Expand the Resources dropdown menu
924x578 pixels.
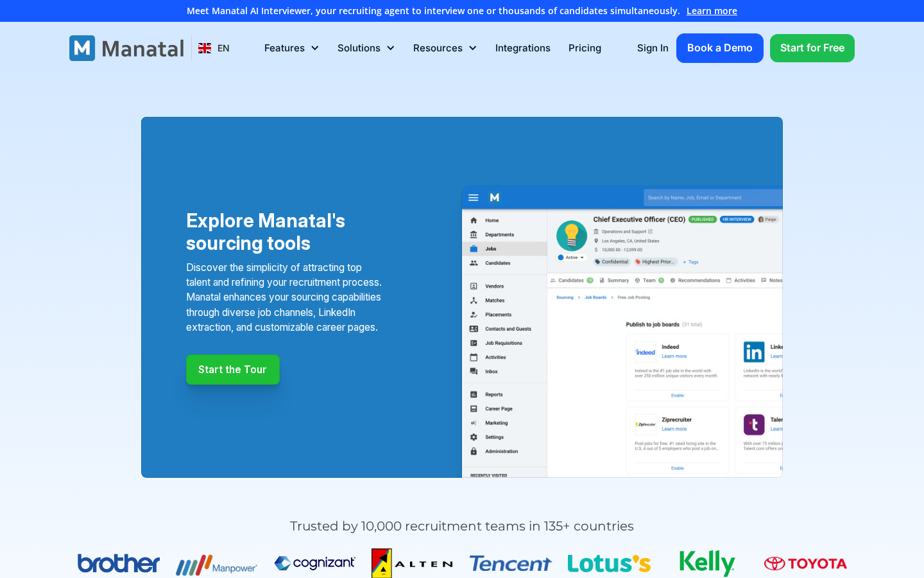445,48
